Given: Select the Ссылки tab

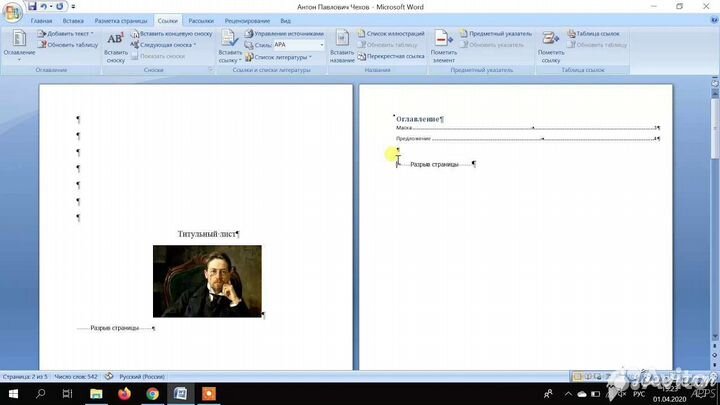Looking at the screenshot, I should pyautogui.click(x=168, y=21).
